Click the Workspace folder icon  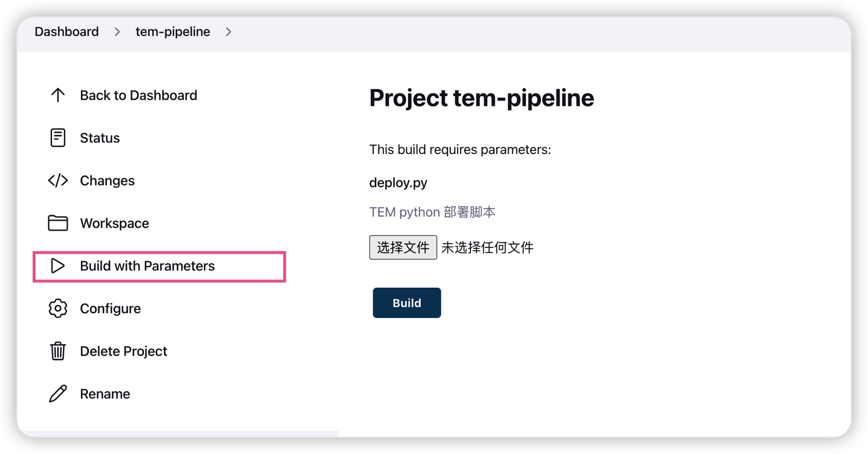coord(58,223)
